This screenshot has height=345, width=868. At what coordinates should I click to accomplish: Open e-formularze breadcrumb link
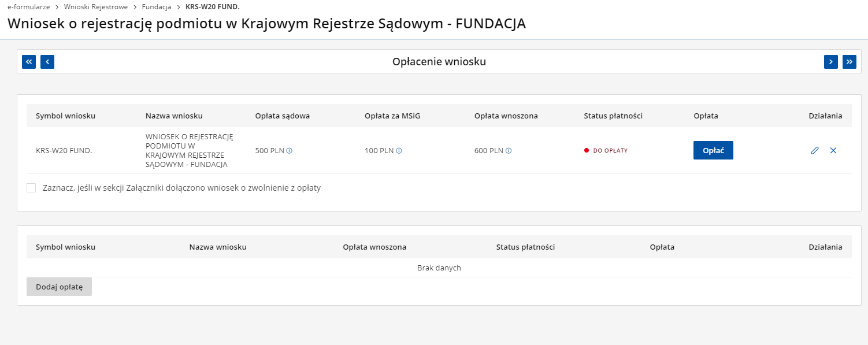click(x=28, y=7)
